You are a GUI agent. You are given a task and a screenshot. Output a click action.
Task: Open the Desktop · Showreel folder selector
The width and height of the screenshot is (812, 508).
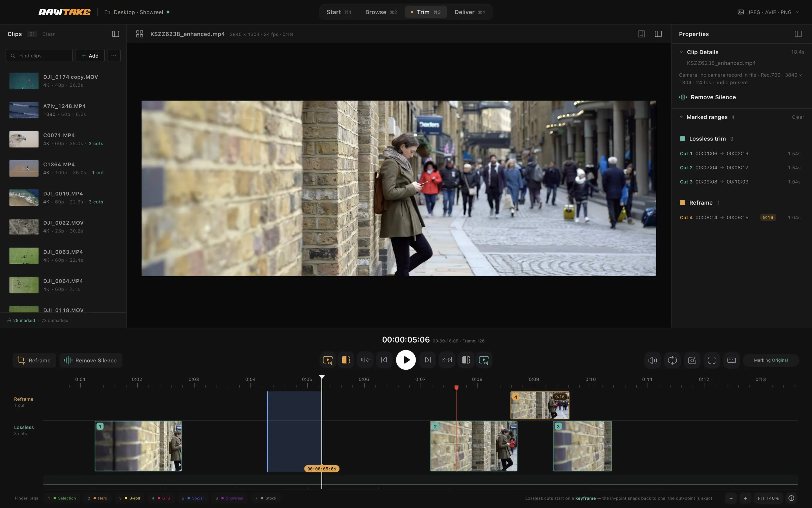coord(137,12)
